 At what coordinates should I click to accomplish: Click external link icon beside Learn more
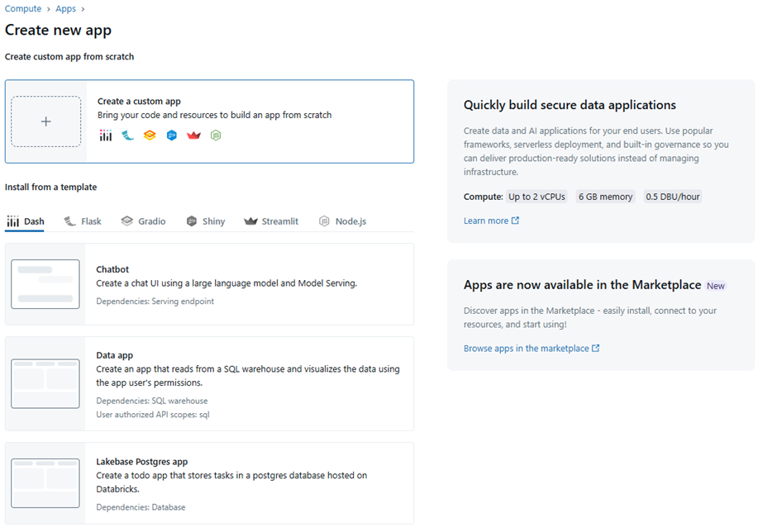(x=516, y=221)
